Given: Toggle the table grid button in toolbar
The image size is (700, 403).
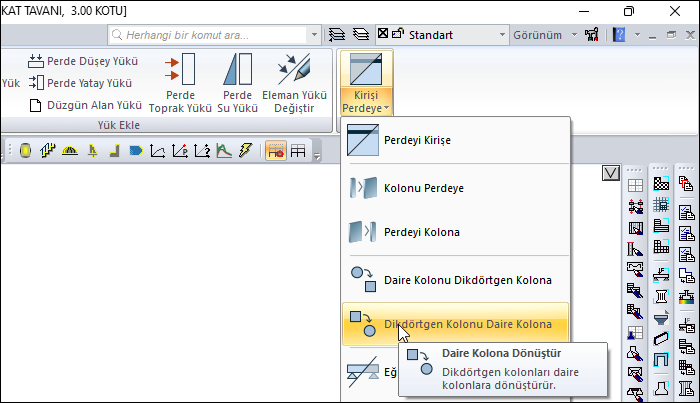Looking at the screenshot, I should [x=297, y=151].
